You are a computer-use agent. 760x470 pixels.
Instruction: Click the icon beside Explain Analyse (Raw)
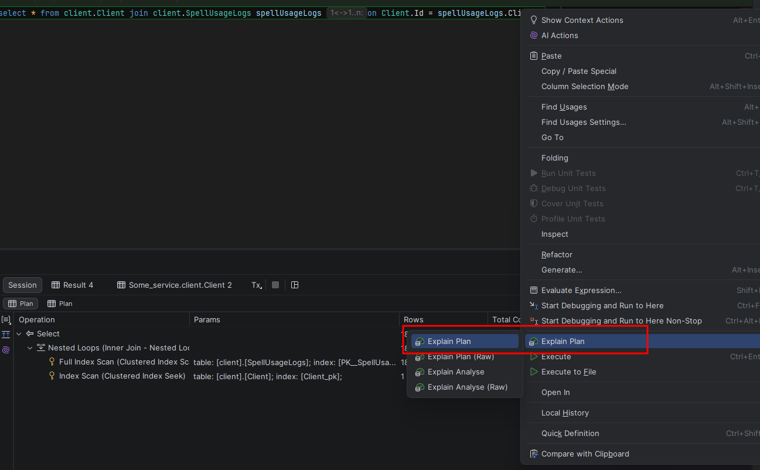point(420,387)
